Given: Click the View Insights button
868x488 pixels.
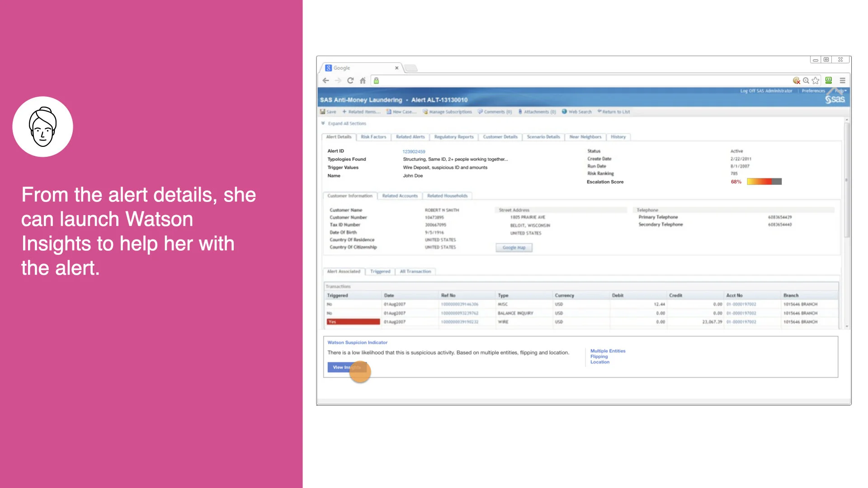Looking at the screenshot, I should (347, 367).
